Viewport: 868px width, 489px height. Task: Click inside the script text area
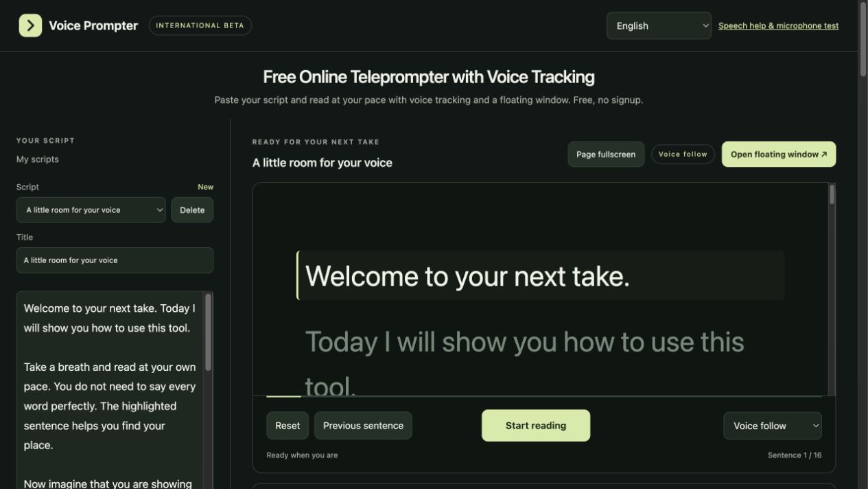click(110, 390)
